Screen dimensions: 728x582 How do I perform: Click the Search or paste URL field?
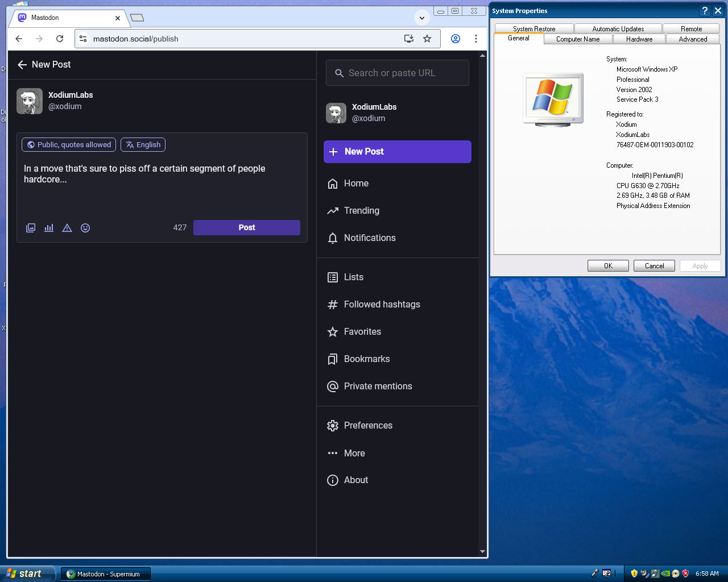[x=398, y=73]
